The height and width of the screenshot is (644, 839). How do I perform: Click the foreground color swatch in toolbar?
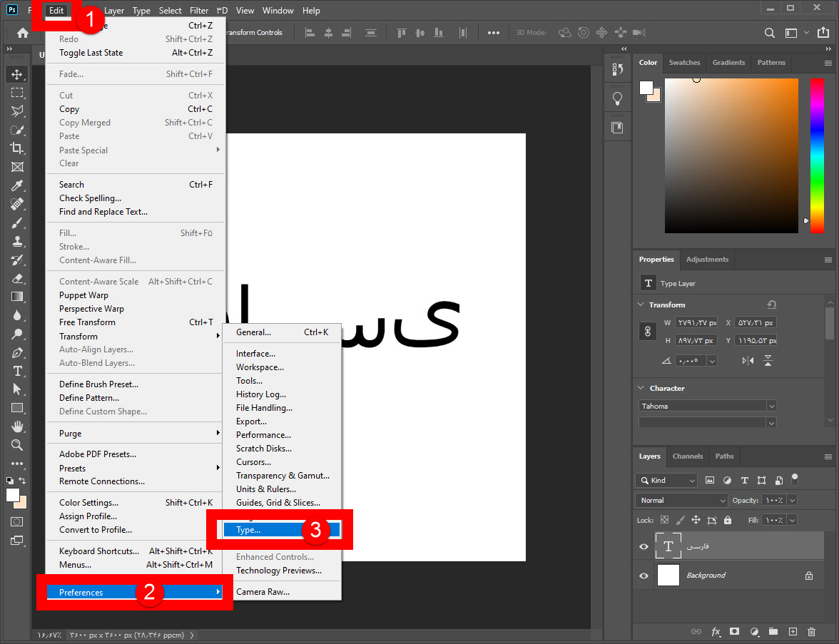pyautogui.click(x=13, y=495)
